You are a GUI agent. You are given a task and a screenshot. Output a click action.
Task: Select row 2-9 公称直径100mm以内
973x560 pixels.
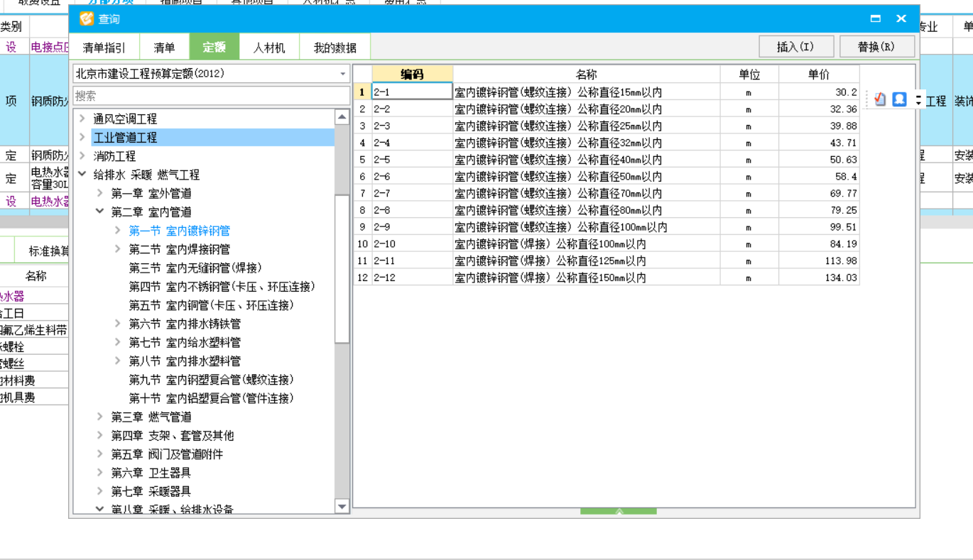tap(607, 227)
